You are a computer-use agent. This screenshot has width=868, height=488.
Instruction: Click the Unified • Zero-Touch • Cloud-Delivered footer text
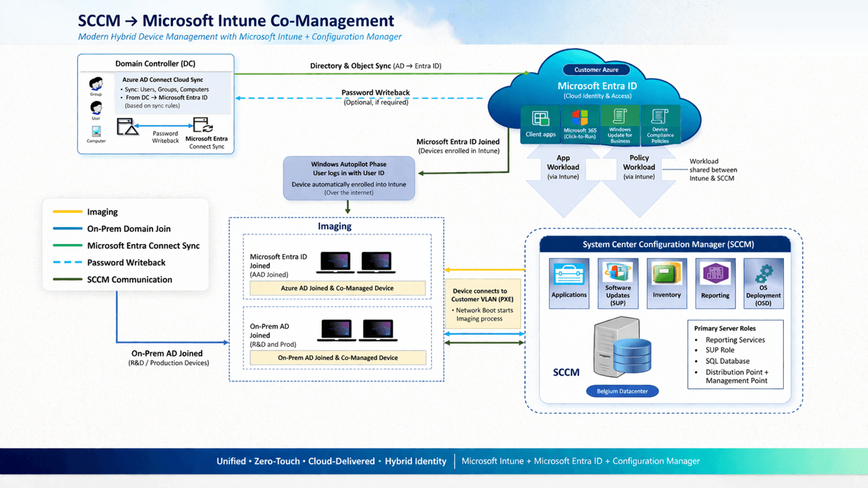tap(332, 461)
